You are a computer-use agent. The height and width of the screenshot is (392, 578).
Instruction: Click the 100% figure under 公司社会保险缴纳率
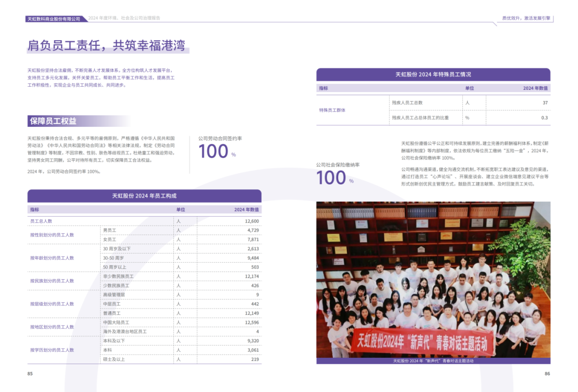(332, 178)
